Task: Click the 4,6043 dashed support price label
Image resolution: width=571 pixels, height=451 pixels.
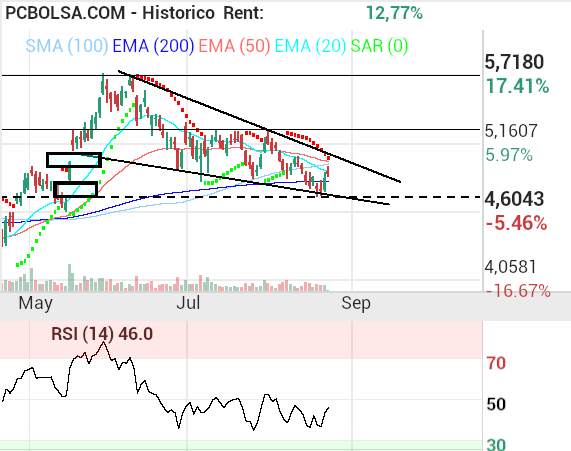Action: (514, 199)
